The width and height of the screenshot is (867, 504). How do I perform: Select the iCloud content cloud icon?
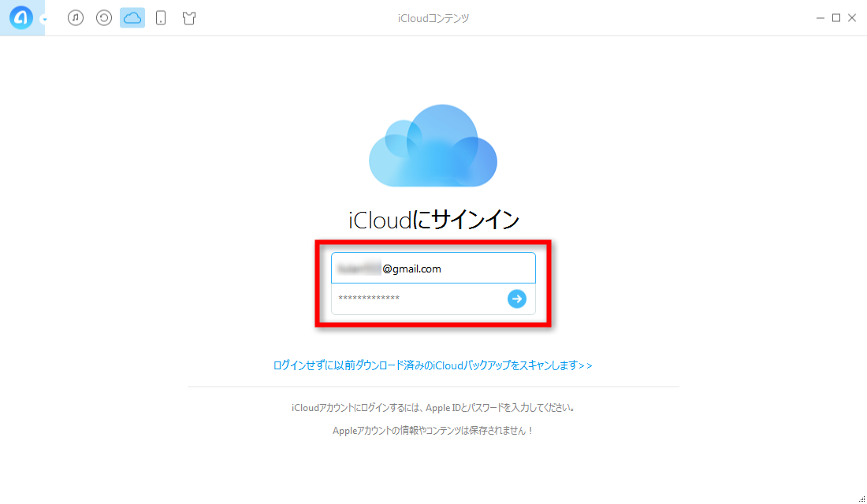tap(132, 17)
